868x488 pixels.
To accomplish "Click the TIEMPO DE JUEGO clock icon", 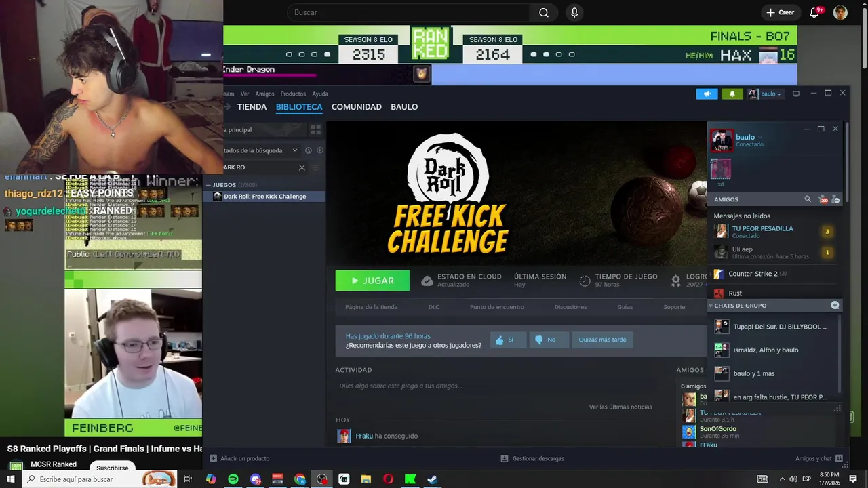I will (585, 281).
